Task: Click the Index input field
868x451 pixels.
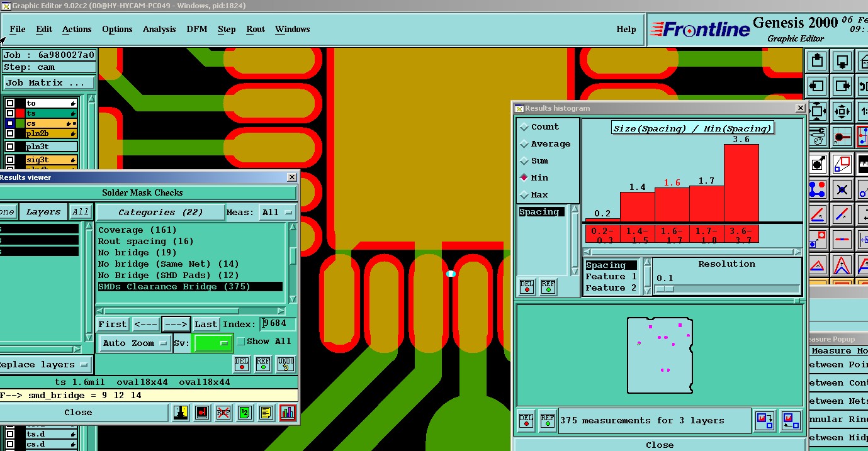Action: 278,324
